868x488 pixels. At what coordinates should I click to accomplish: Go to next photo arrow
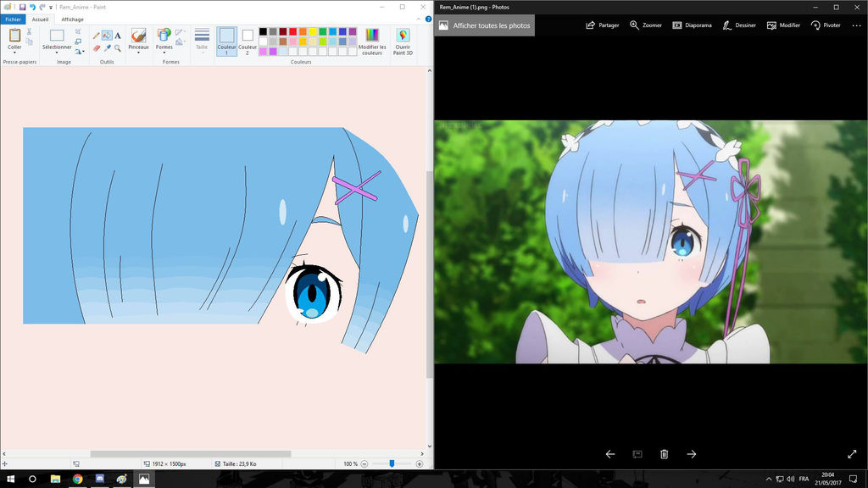click(692, 454)
